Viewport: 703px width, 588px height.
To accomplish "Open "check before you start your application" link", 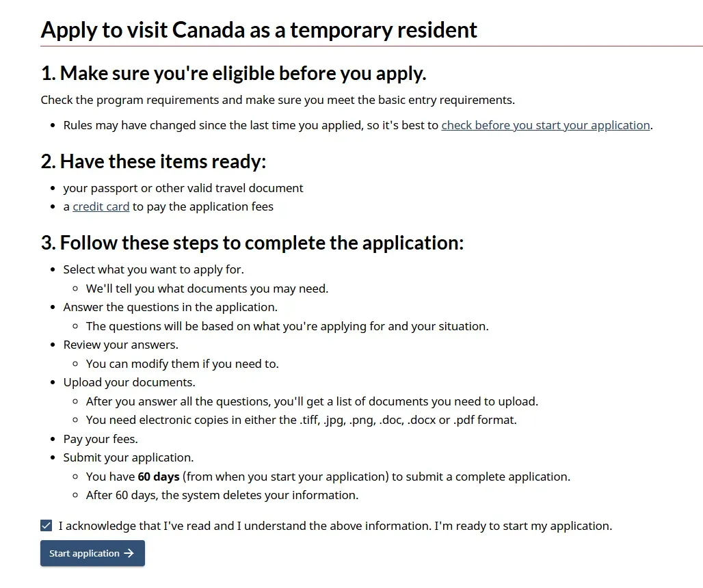I will [x=545, y=125].
